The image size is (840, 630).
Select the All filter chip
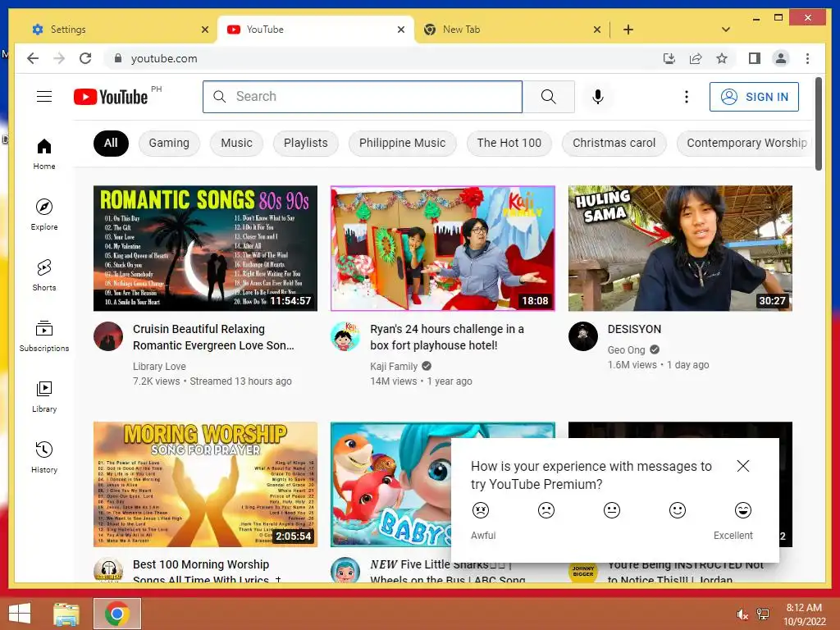point(111,143)
